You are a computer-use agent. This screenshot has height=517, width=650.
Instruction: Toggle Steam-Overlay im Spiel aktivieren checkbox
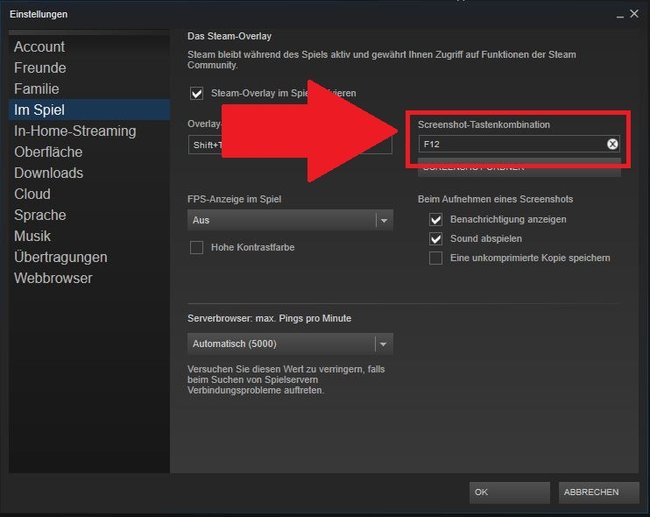pos(196,93)
